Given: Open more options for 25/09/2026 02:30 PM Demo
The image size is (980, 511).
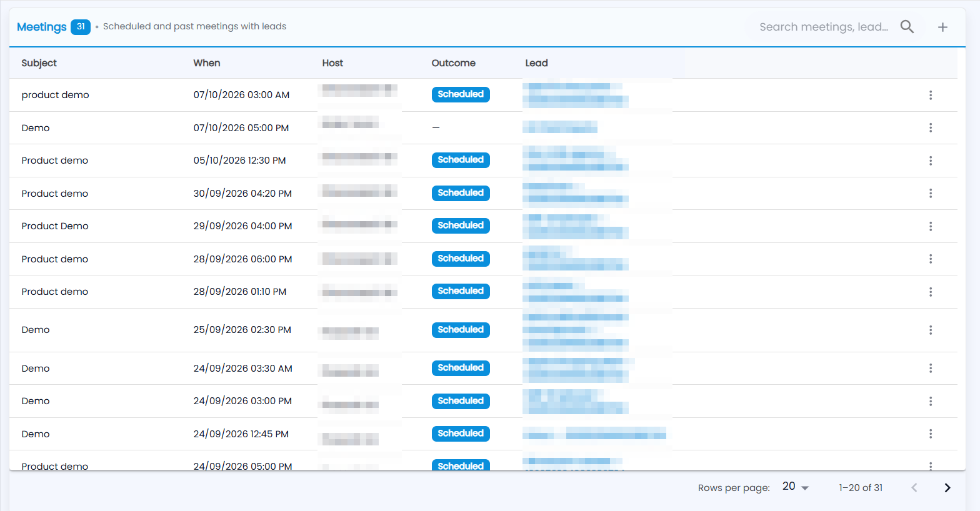Looking at the screenshot, I should 931,330.
